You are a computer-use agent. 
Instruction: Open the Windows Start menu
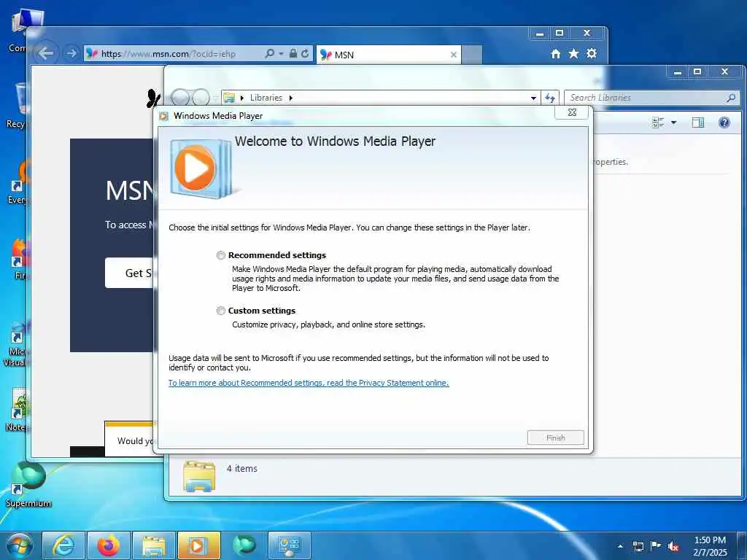pyautogui.click(x=19, y=545)
